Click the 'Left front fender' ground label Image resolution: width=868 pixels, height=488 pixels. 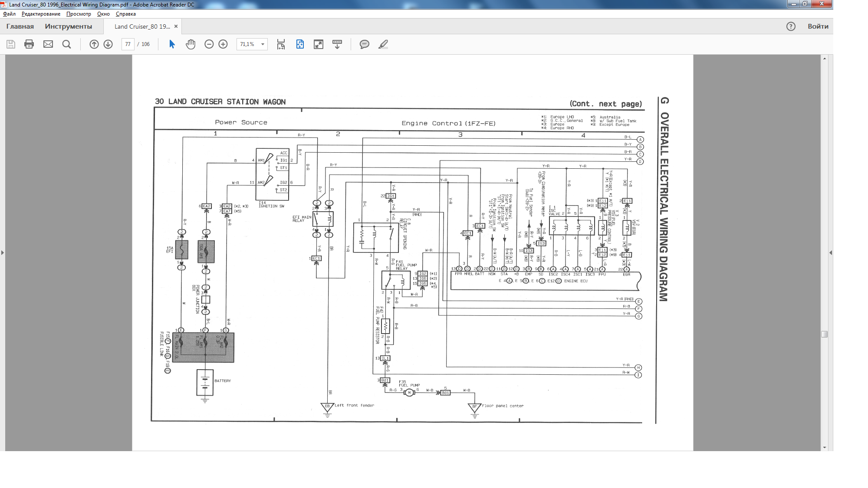(x=354, y=406)
